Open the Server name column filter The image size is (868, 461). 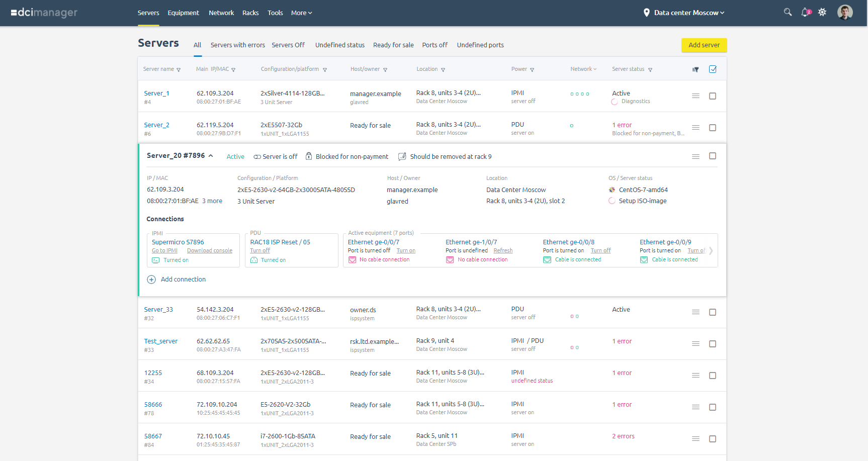(179, 70)
